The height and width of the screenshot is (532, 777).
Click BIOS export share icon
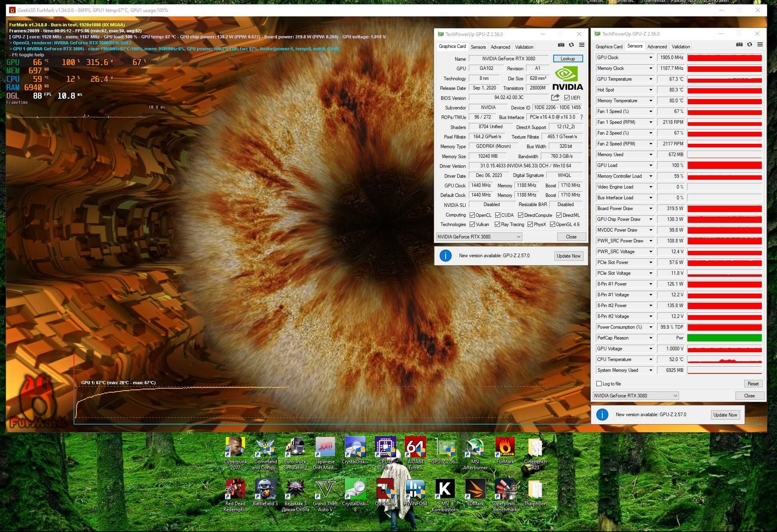tap(555, 97)
